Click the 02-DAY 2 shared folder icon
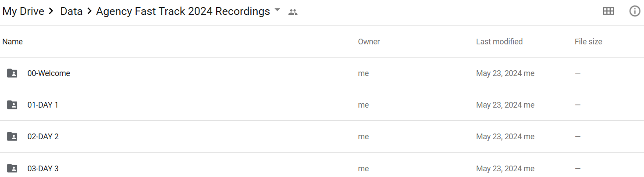 (12, 137)
